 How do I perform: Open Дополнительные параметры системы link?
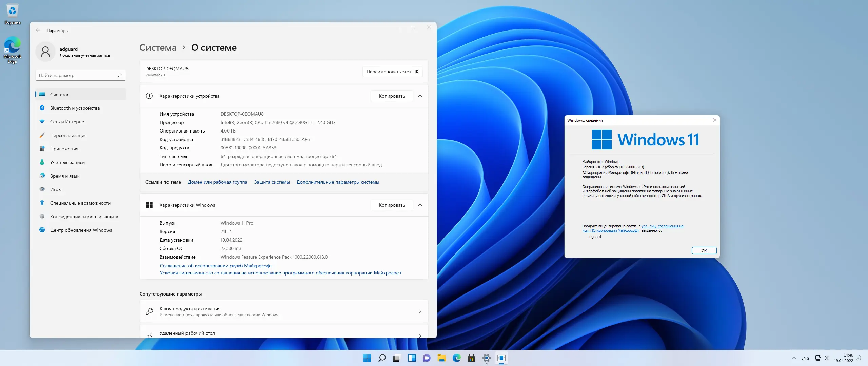[x=337, y=182]
